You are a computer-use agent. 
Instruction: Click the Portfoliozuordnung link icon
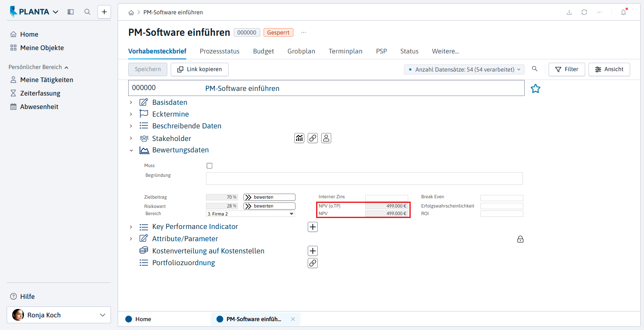coord(313,263)
